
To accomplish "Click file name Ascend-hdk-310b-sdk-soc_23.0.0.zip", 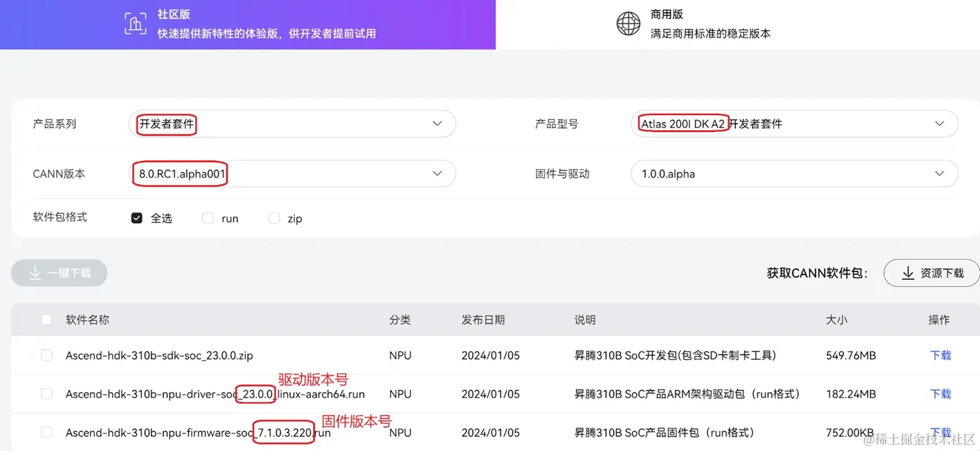I will [x=159, y=356].
